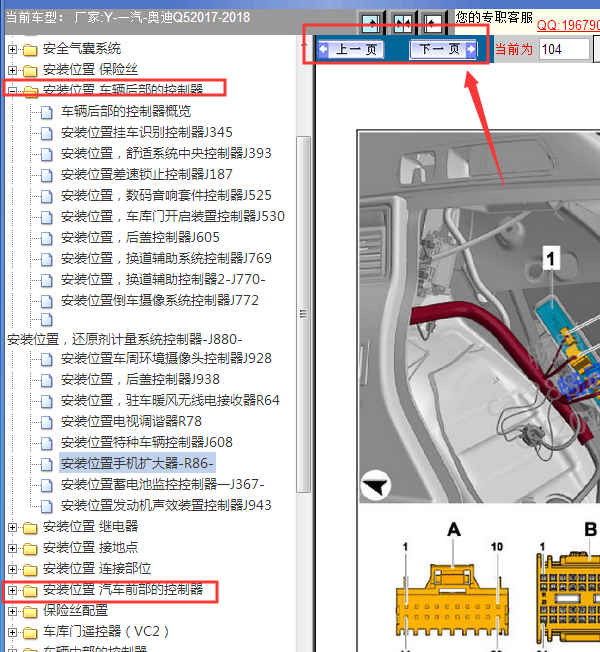Screen dimensions: 600x652
Task: Expand the 保险丝配置 folder
Action: click(12, 611)
